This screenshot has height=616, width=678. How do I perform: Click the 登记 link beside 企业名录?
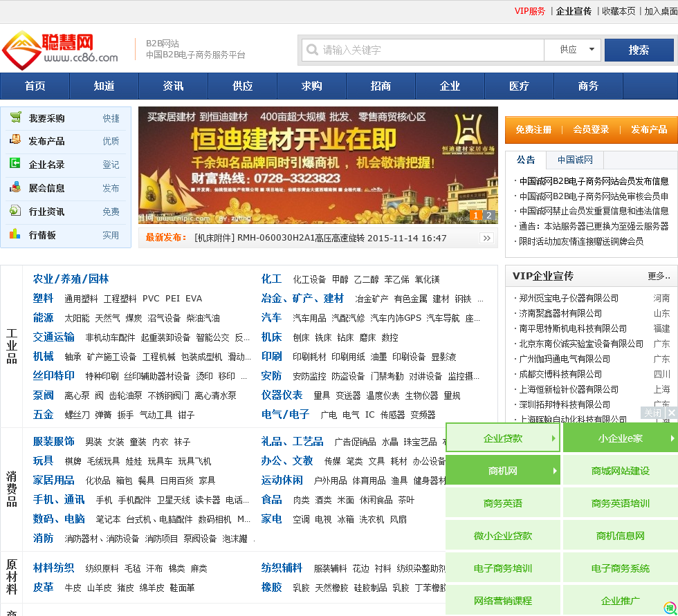coord(111,165)
